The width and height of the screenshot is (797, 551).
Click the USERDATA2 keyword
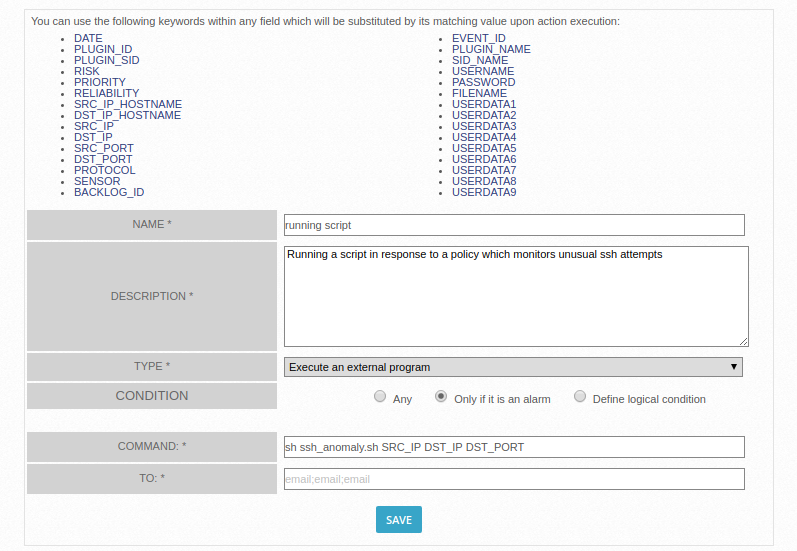(x=484, y=115)
